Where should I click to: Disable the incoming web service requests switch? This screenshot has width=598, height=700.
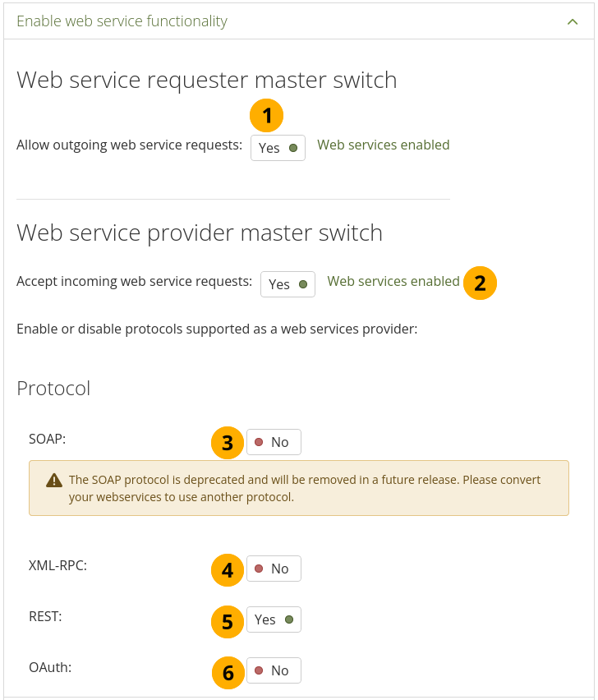tap(287, 284)
